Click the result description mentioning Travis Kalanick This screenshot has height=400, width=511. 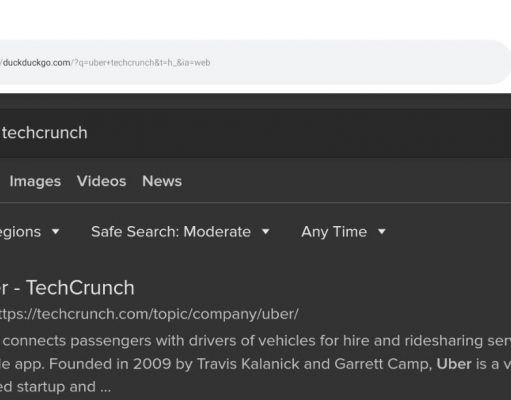(x=255, y=364)
